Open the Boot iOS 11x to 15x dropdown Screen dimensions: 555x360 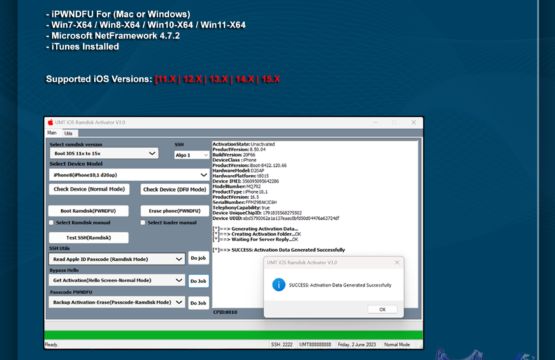pos(104,153)
